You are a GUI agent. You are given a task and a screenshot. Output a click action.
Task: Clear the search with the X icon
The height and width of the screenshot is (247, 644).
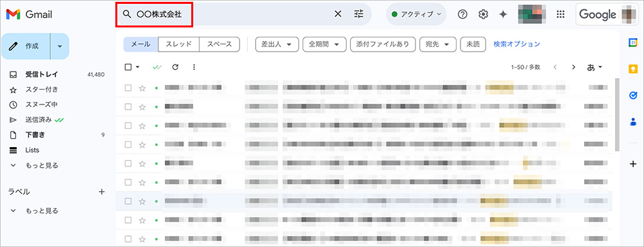pos(338,14)
